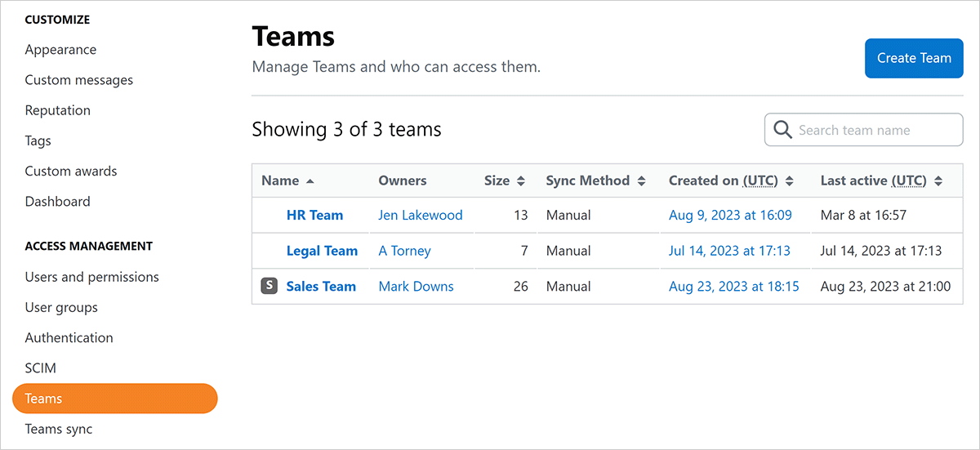This screenshot has width=980, height=450.
Task: Open the HR Team link
Action: [x=314, y=216]
